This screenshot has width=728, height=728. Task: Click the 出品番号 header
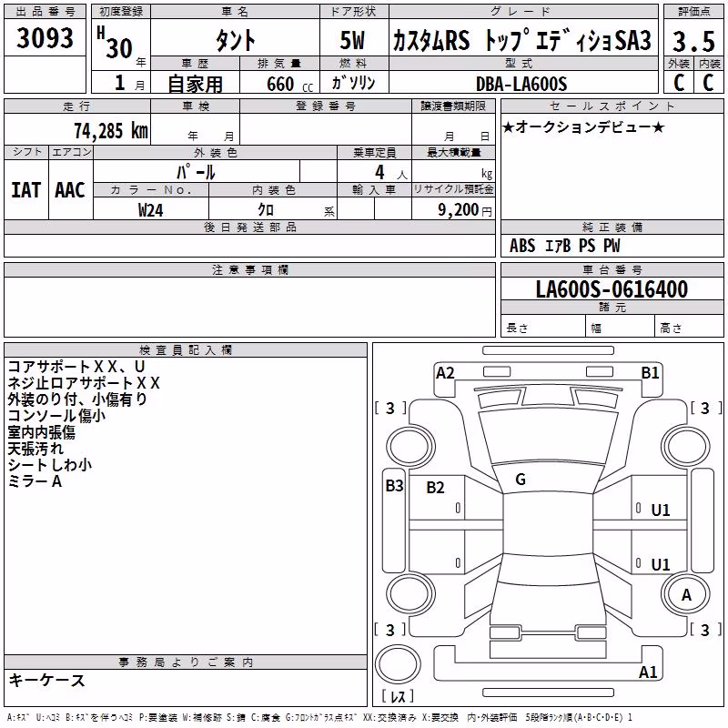45,12
